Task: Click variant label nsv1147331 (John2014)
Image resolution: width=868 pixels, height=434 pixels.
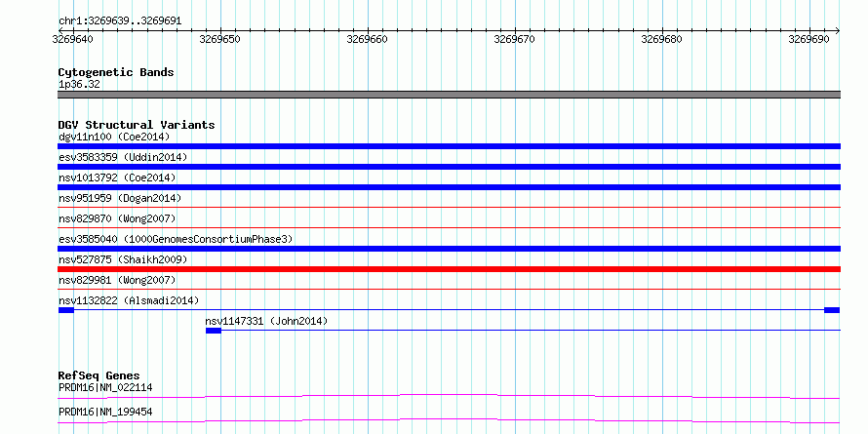Action: pos(266,321)
